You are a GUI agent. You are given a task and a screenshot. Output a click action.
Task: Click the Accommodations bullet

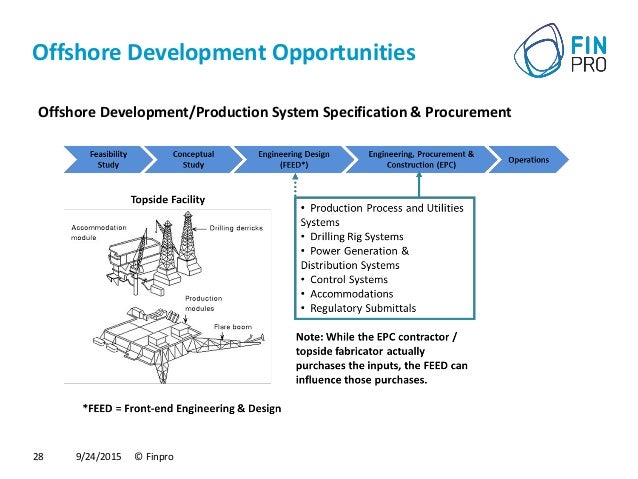[347, 294]
